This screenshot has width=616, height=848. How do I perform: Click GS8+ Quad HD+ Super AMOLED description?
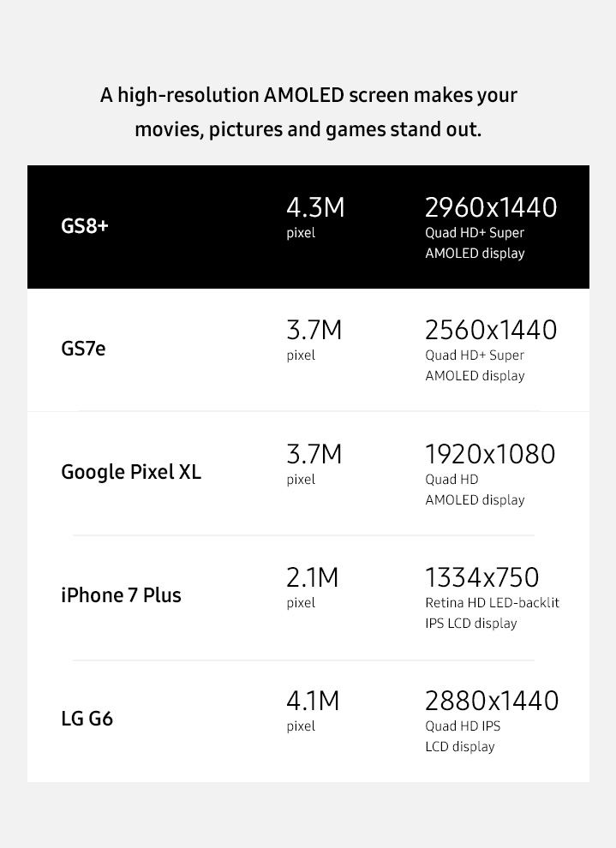click(x=475, y=242)
